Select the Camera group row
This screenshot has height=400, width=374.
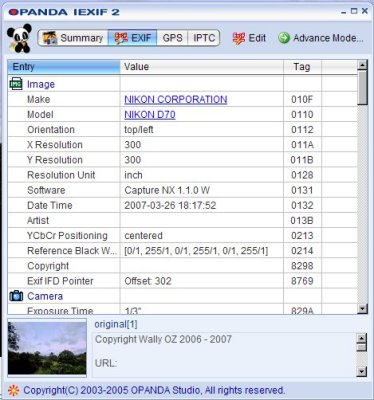tap(182, 296)
